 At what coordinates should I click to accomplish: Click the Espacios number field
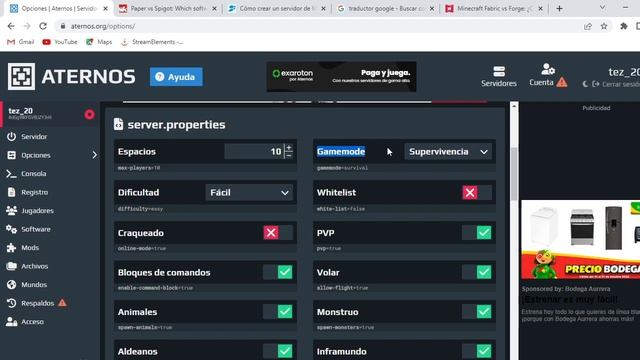pos(253,151)
